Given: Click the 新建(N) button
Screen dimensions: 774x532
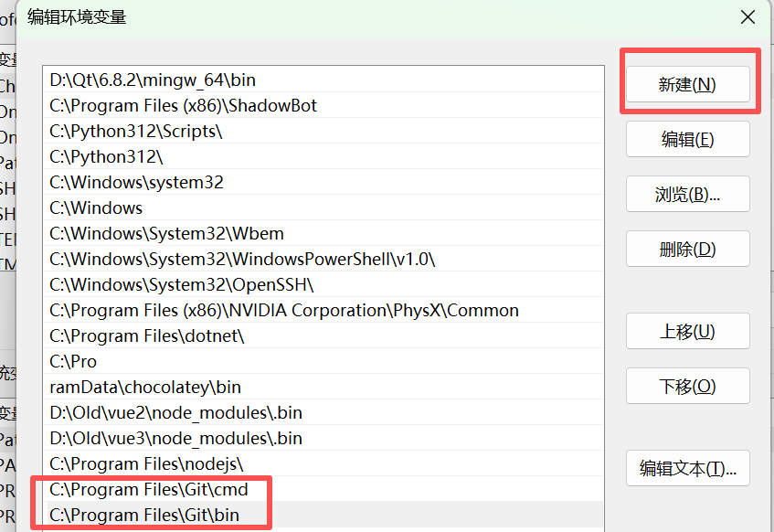Looking at the screenshot, I should coord(687,84).
